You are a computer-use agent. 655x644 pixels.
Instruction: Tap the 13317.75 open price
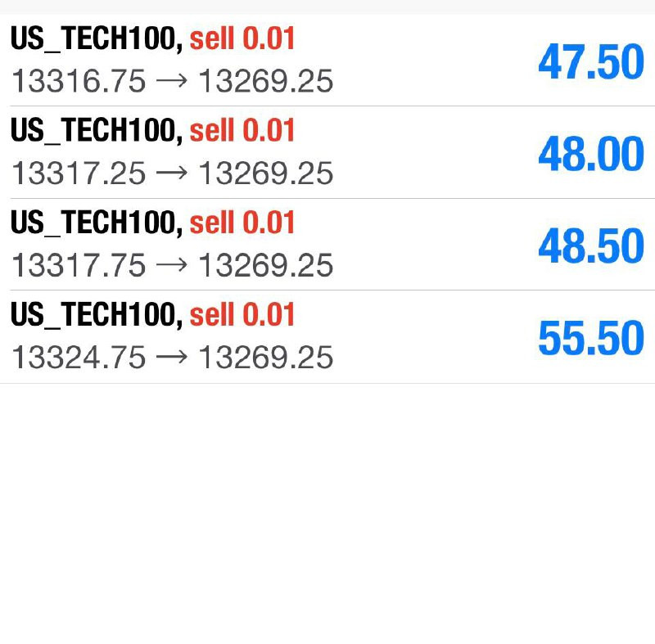(x=79, y=265)
